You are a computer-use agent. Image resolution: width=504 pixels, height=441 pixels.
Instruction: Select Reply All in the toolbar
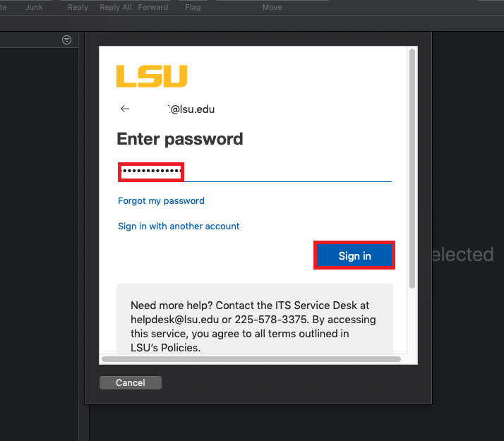[x=115, y=7]
